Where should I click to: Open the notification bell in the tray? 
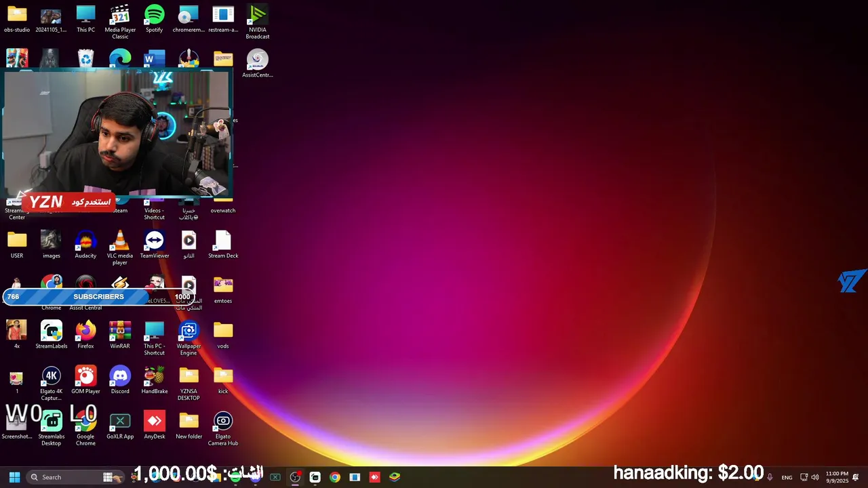[856, 477]
